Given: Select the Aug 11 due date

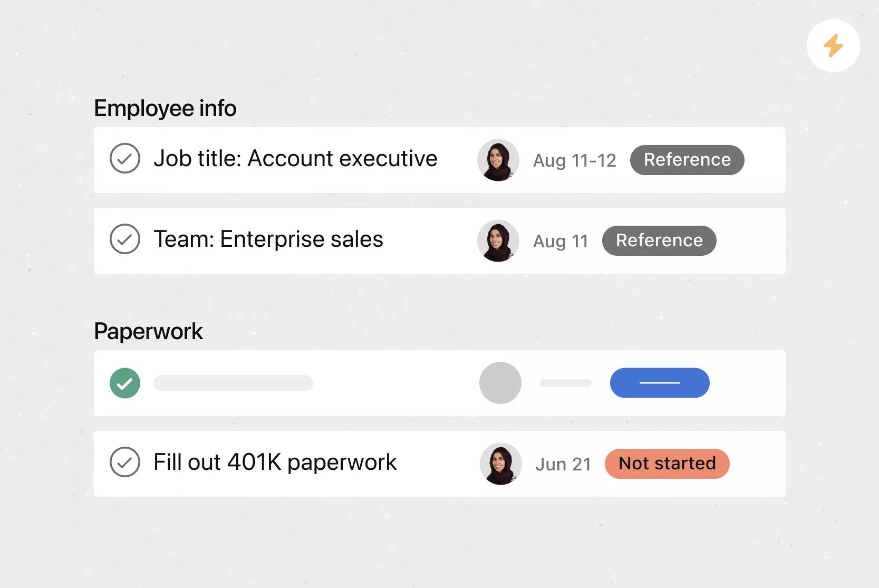Looking at the screenshot, I should pyautogui.click(x=561, y=241).
